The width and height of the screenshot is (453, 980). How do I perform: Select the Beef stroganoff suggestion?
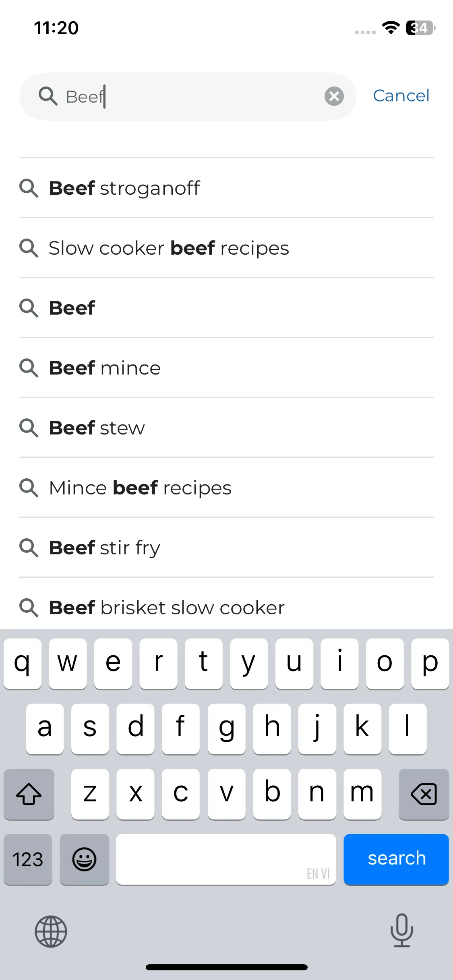point(226,188)
